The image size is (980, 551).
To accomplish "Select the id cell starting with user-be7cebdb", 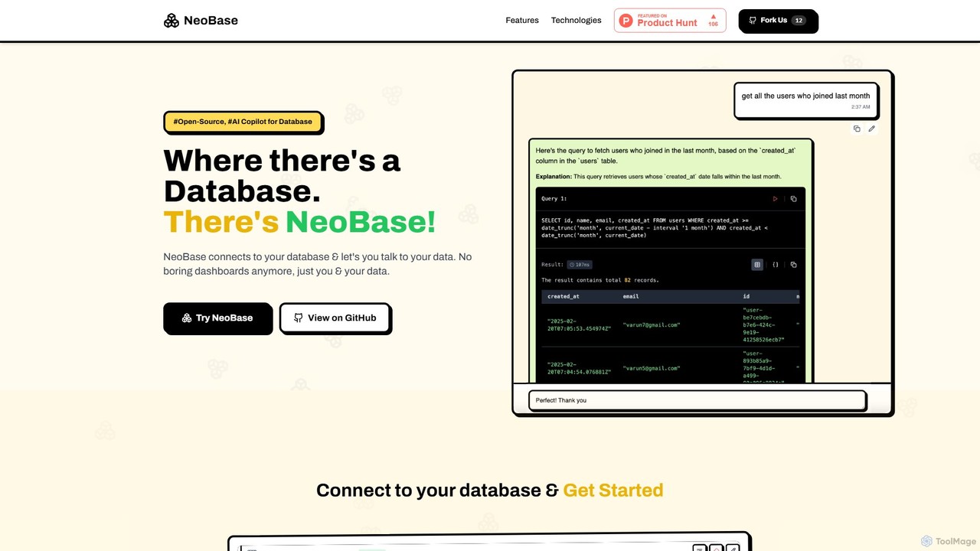I will 763,325.
